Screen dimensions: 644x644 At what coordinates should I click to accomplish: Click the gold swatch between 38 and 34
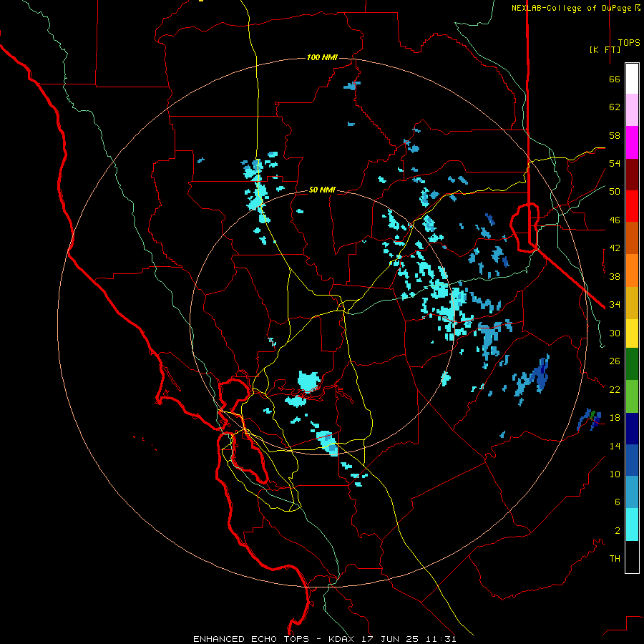click(632, 303)
